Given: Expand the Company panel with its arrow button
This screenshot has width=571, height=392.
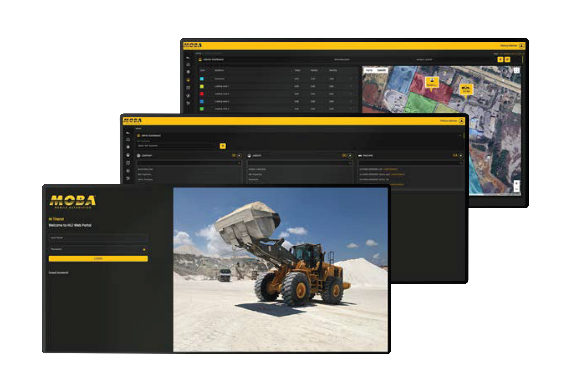Looking at the screenshot, I should pyautogui.click(x=239, y=156).
